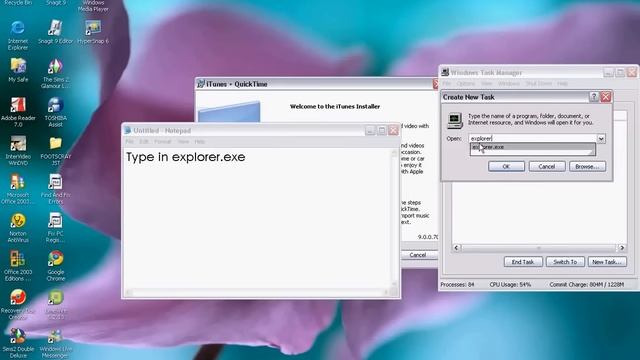This screenshot has width=640, height=360.
Task: Click 'Processes: 84' in Task Manager status bar
Action: click(457, 284)
